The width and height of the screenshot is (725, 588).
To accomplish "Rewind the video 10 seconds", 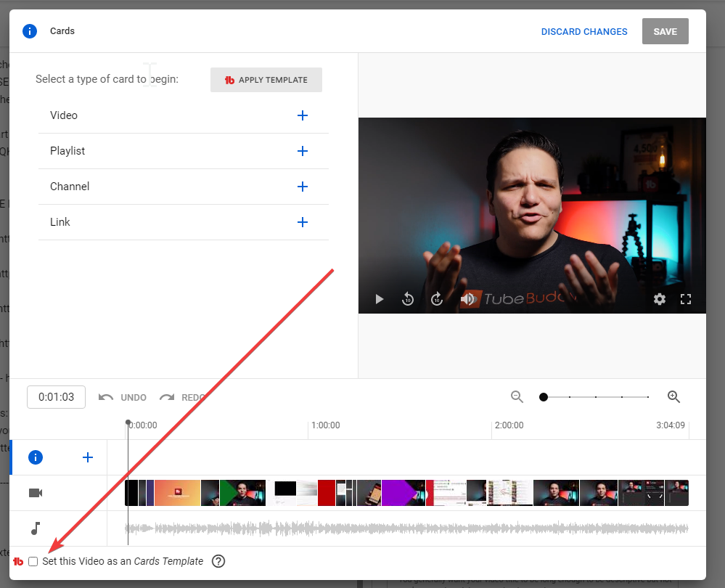I will (408, 299).
